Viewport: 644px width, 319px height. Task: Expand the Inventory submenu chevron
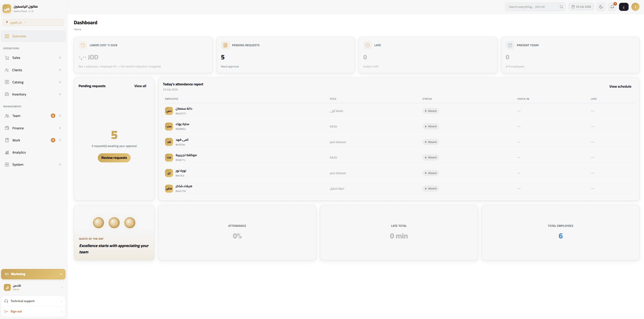coord(60,94)
